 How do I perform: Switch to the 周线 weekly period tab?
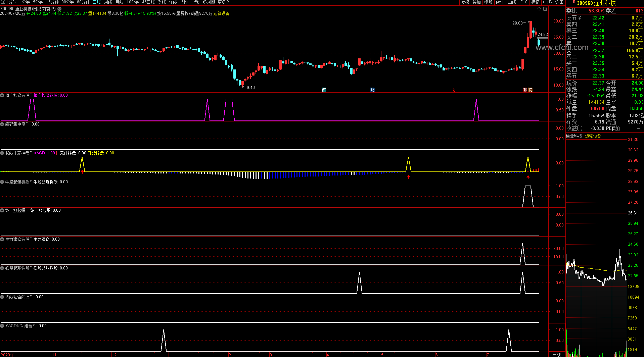(108, 2)
